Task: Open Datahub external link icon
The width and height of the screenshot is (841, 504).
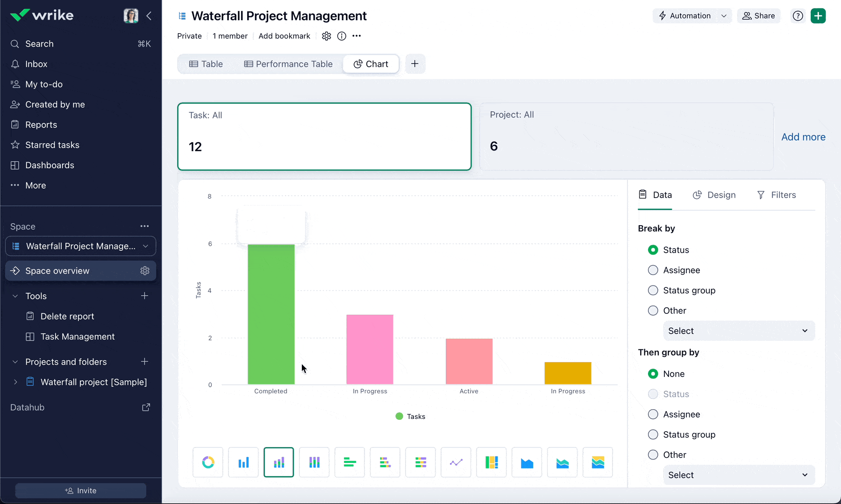Action: (x=146, y=407)
